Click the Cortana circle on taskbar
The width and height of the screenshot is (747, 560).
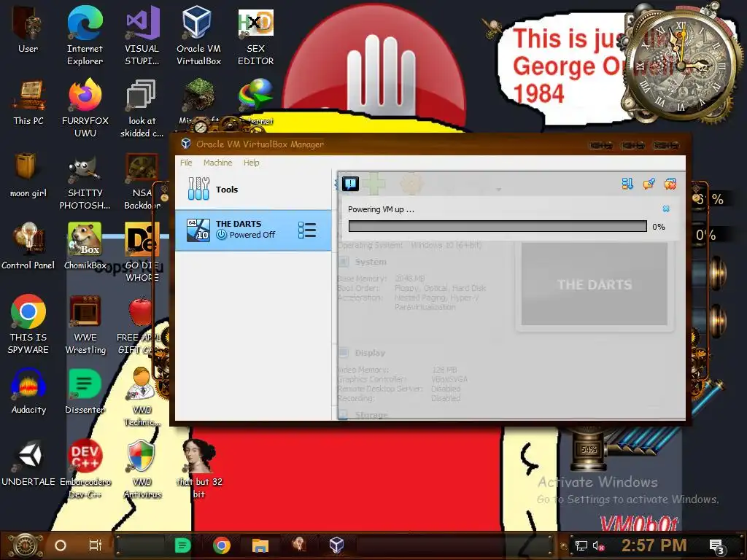pyautogui.click(x=61, y=545)
